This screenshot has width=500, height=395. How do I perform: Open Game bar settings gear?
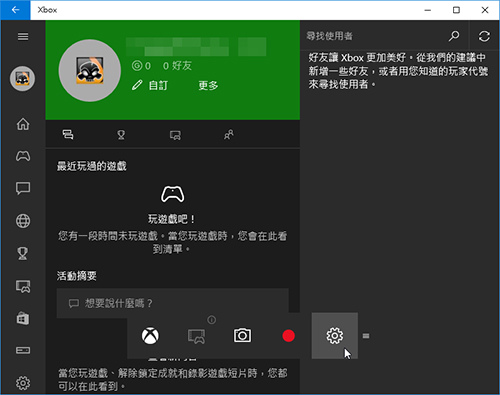pyautogui.click(x=335, y=336)
